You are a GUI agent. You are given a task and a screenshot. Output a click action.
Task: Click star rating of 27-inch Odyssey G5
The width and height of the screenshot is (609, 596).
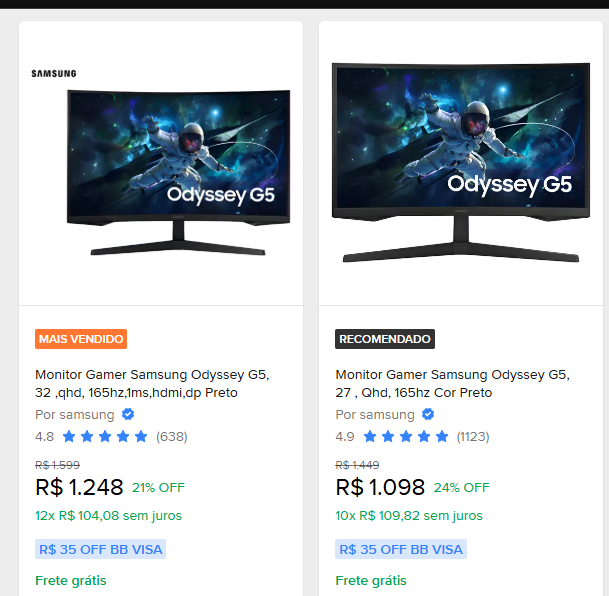coord(405,436)
